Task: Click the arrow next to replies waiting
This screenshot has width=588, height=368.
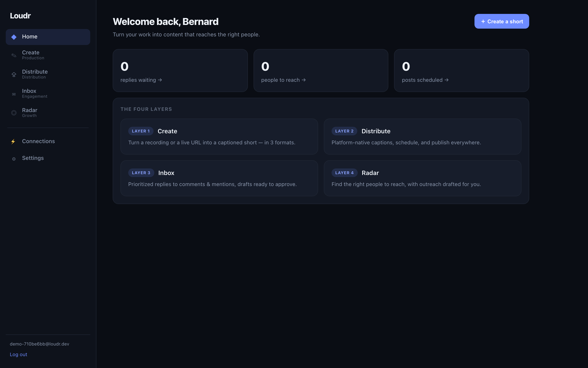Action: (160, 80)
